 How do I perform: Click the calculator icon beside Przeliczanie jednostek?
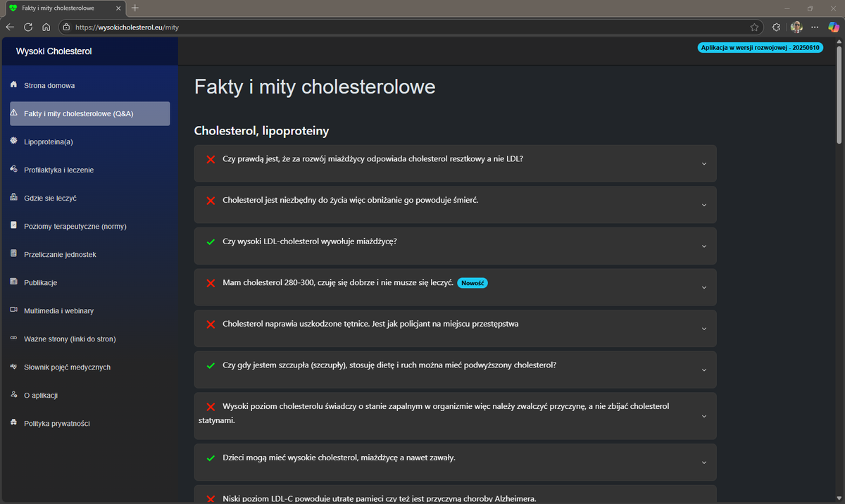click(x=13, y=254)
